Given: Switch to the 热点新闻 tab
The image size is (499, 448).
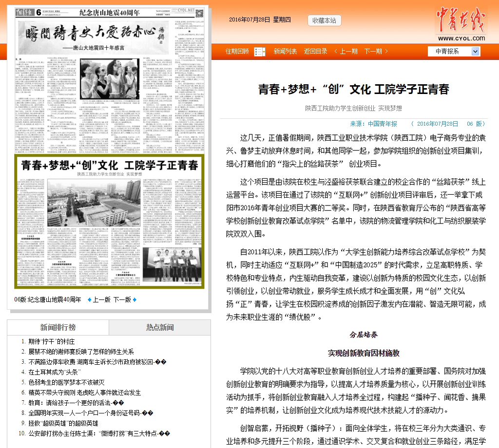Looking at the screenshot, I should [160, 327].
